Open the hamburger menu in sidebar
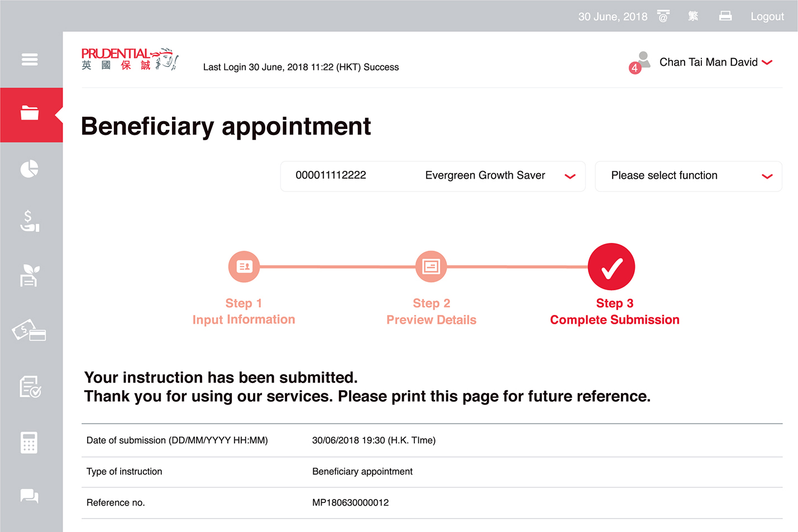The width and height of the screenshot is (798, 532). click(30, 59)
